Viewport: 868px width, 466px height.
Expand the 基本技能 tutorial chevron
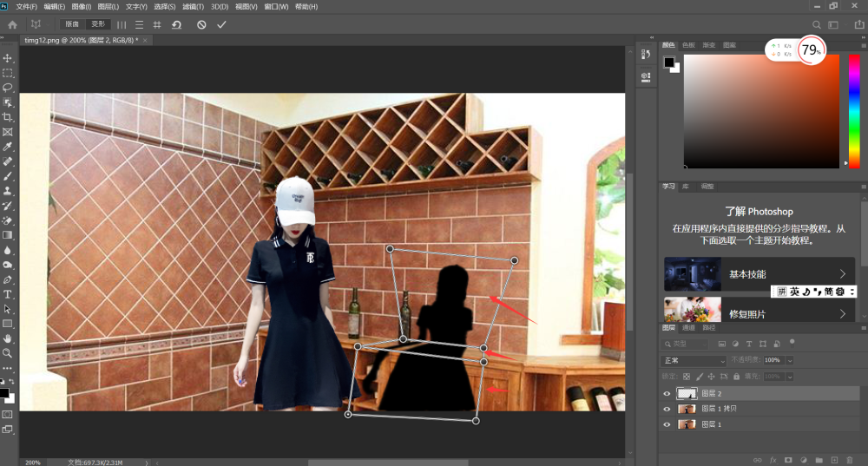[x=843, y=274]
